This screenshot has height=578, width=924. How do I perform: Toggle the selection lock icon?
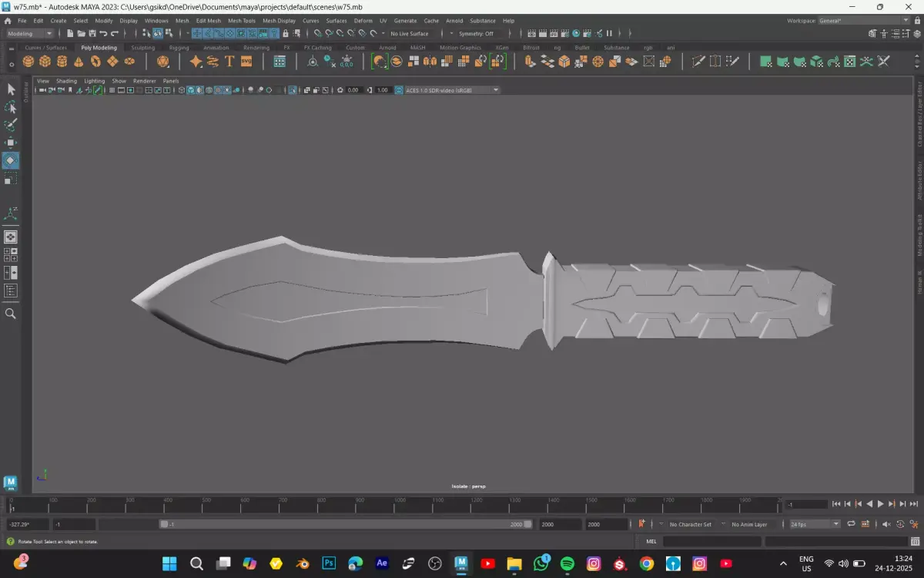(286, 33)
